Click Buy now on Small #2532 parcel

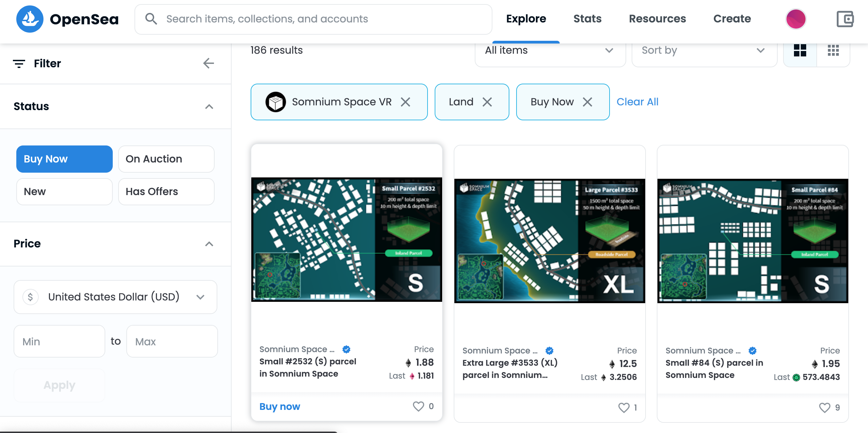click(280, 406)
